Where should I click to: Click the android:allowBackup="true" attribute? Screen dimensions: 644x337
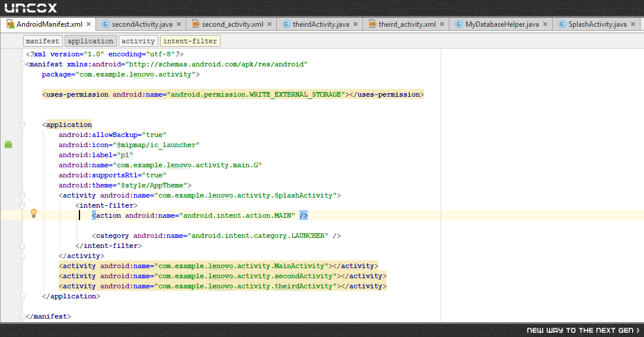(113, 135)
